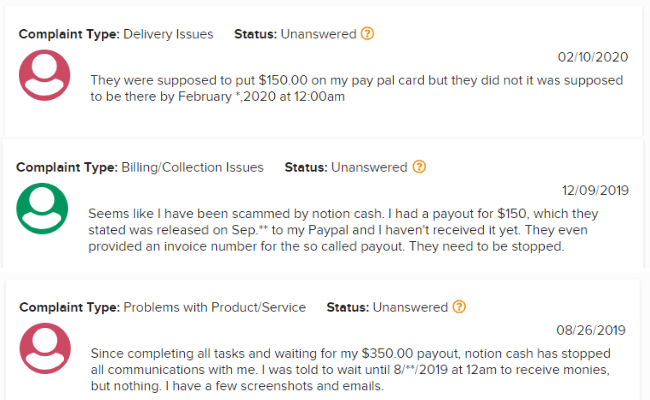Viewport: 650px width, 400px height.
Task: Click the Unanswered status on the Product/Service complaint
Action: click(410, 307)
